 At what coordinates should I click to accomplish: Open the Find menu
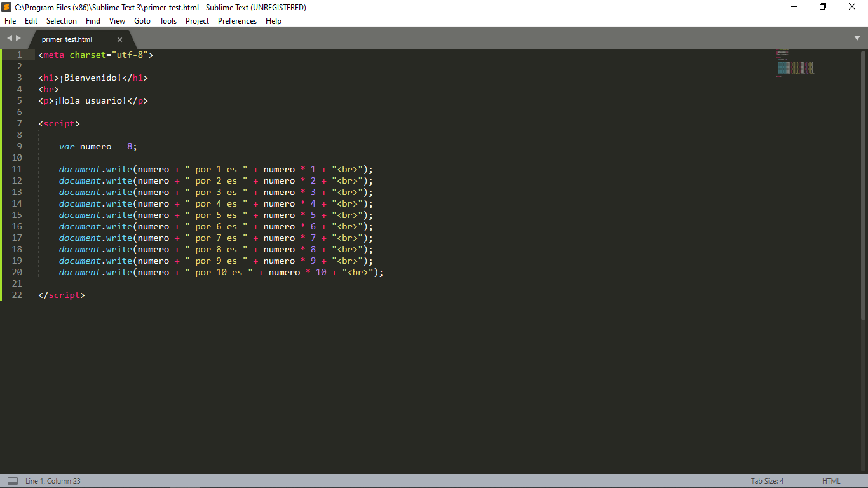(93, 21)
